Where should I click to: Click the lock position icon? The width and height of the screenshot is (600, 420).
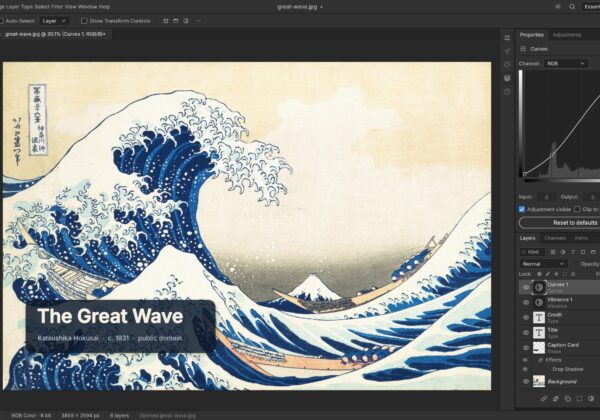pyautogui.click(x=556, y=274)
